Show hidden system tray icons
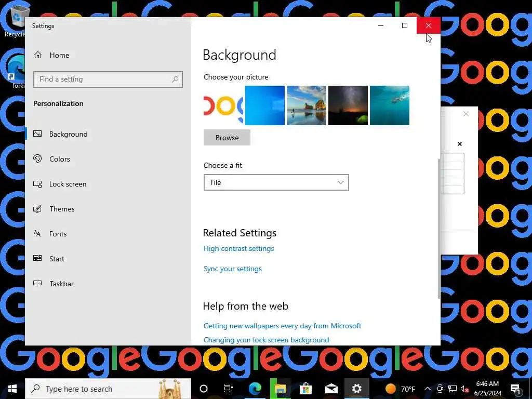 pyautogui.click(x=428, y=389)
